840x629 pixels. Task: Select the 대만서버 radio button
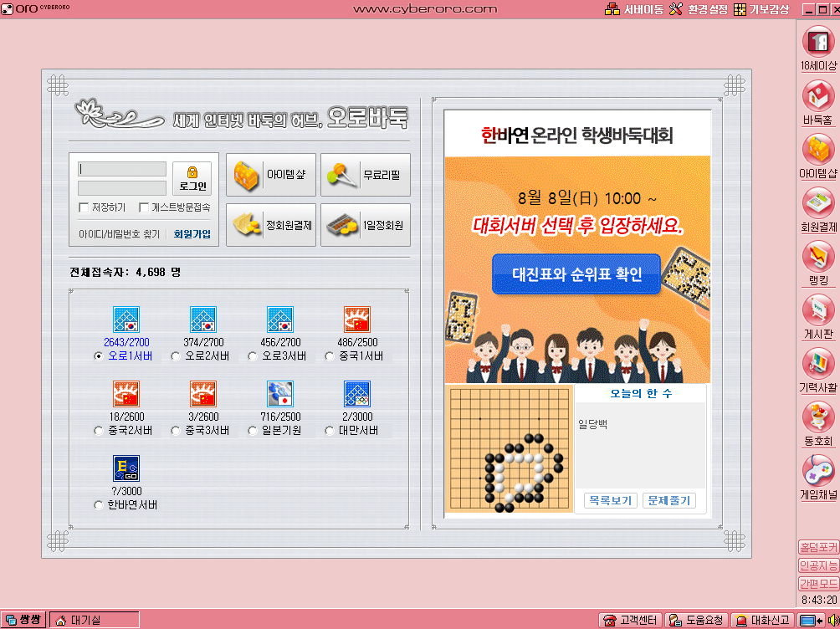pos(330,430)
